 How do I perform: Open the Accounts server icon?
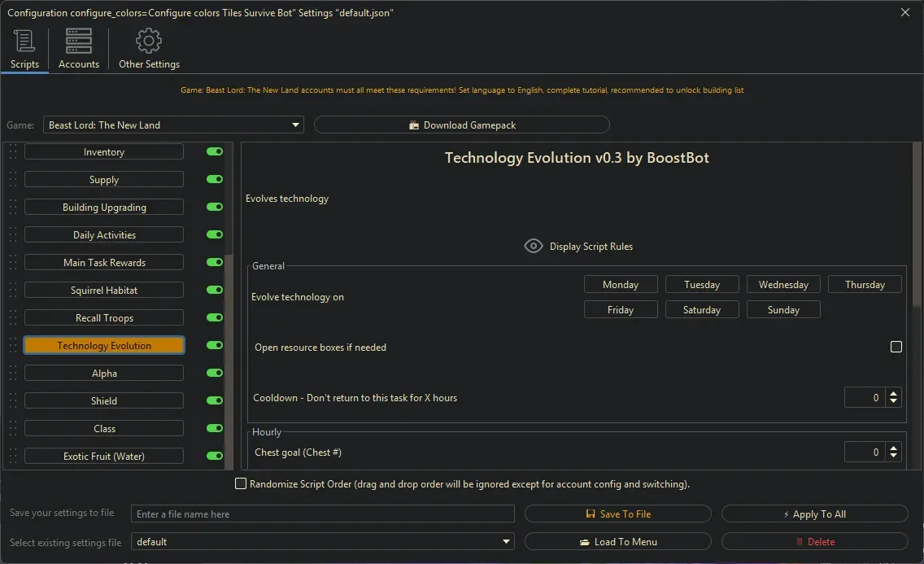(x=79, y=42)
